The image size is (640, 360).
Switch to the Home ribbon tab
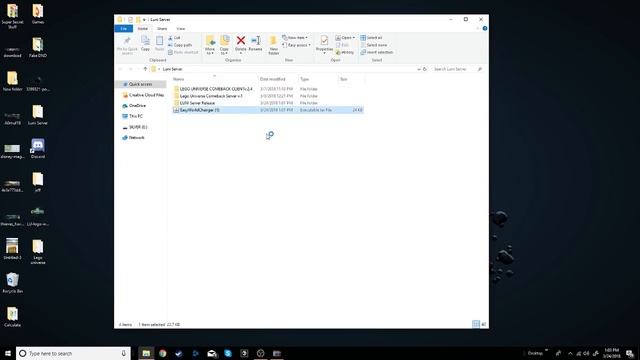point(142,29)
